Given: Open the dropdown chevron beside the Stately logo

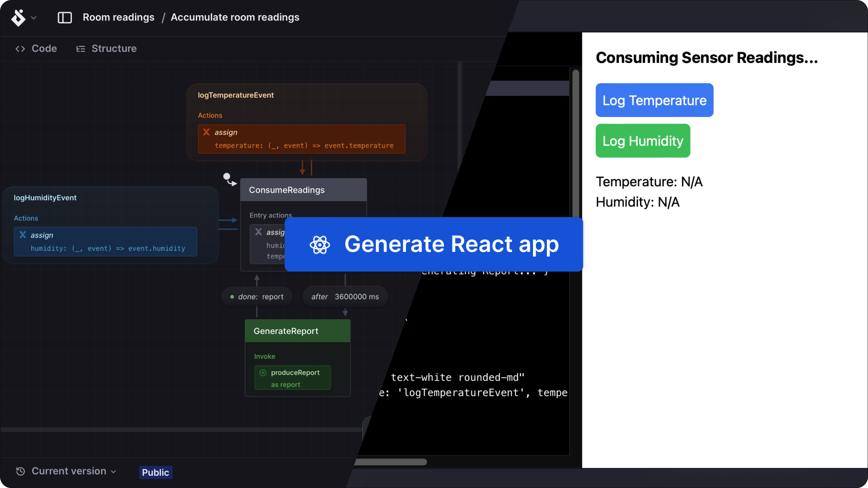Looking at the screenshot, I should point(34,17).
